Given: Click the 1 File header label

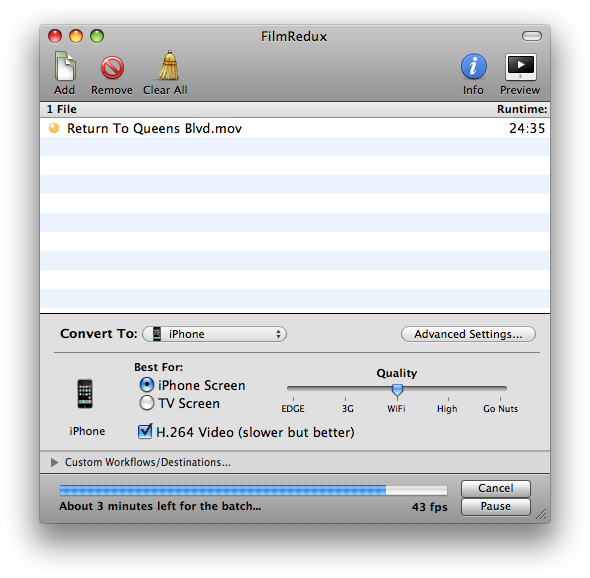Looking at the screenshot, I should 62,109.
